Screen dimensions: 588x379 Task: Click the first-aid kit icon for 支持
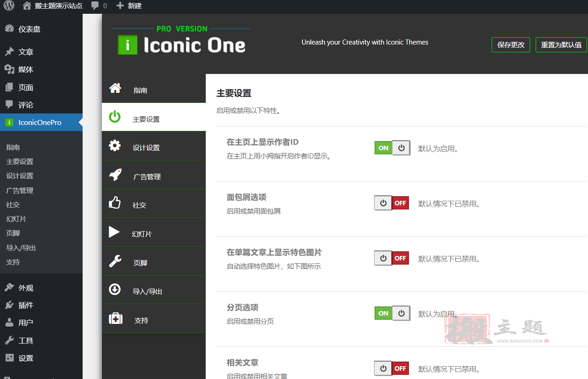tap(116, 318)
